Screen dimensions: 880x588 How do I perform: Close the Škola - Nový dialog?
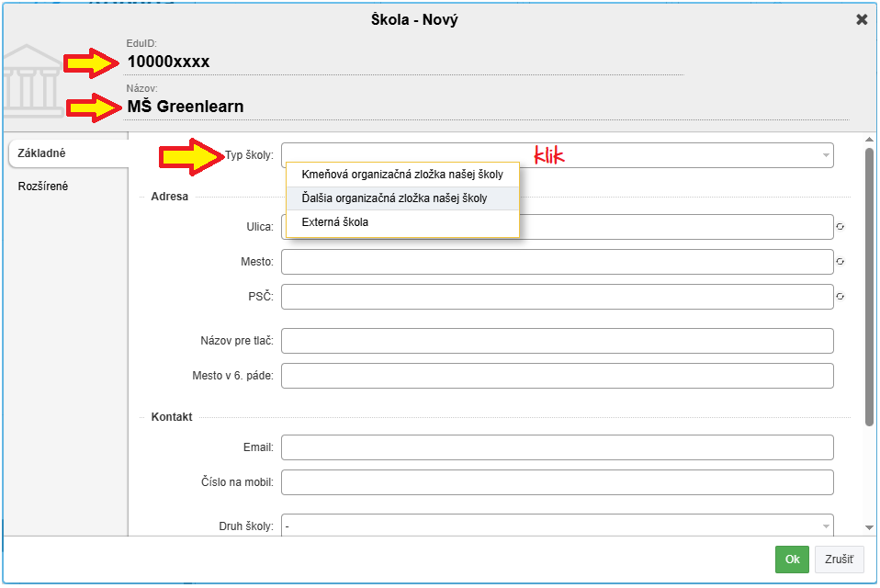(x=862, y=19)
